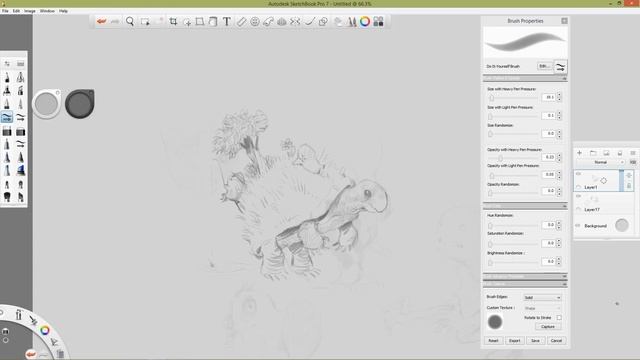
Task: Select the Ruler tool
Action: pyautogui.click(x=241, y=22)
